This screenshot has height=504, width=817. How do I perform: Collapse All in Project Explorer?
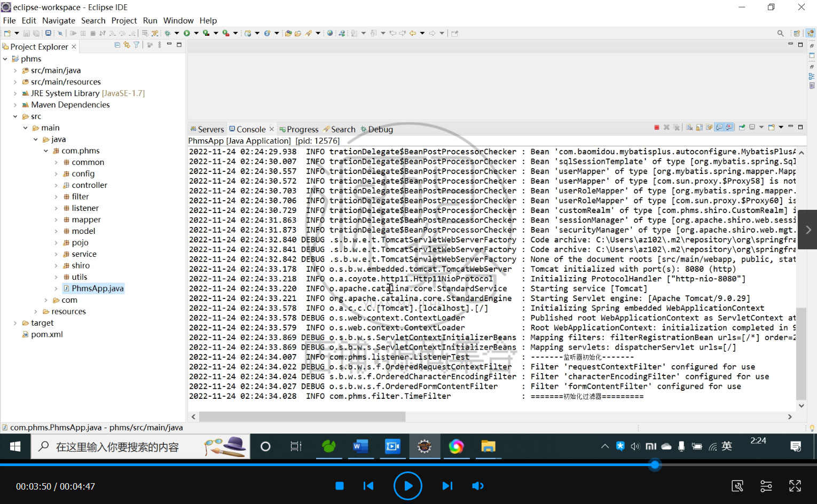tap(117, 45)
